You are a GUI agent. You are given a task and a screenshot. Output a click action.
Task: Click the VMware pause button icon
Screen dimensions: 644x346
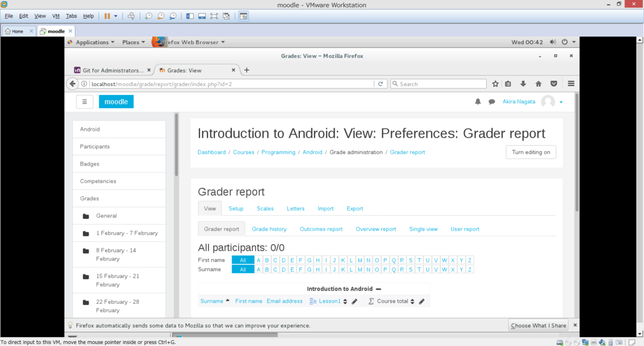[107, 16]
